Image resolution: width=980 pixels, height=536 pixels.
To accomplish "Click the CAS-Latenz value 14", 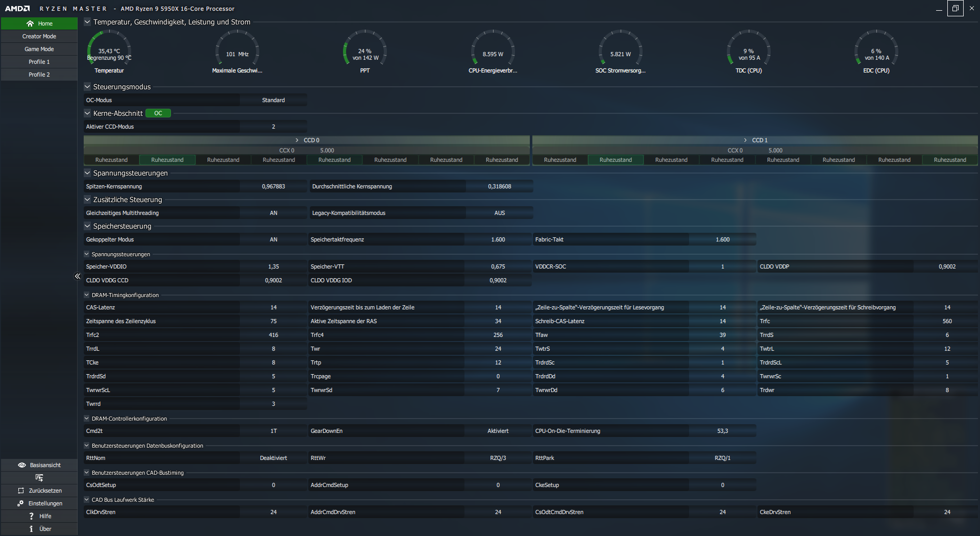I will click(274, 307).
